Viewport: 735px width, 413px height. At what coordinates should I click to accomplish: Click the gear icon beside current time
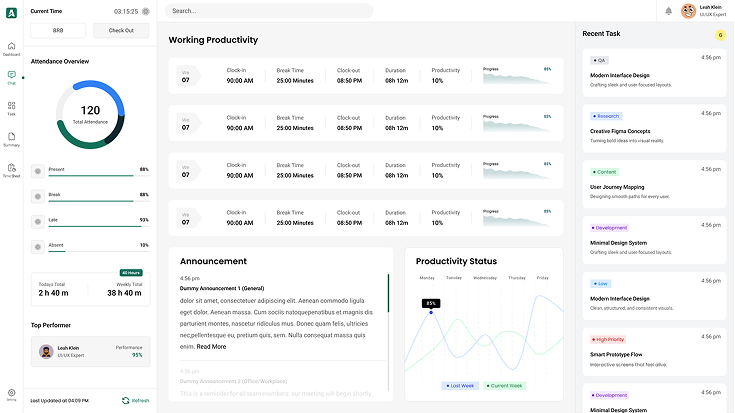tap(146, 11)
